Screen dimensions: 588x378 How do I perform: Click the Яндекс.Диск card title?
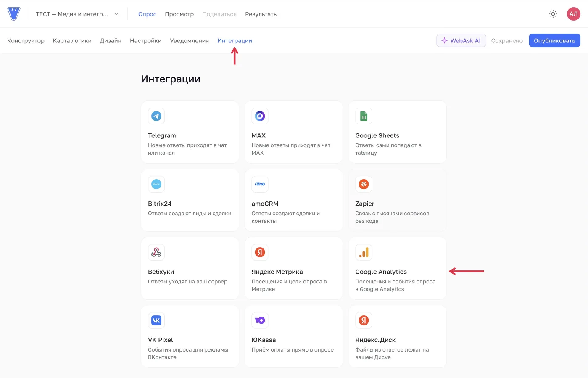[375, 340]
